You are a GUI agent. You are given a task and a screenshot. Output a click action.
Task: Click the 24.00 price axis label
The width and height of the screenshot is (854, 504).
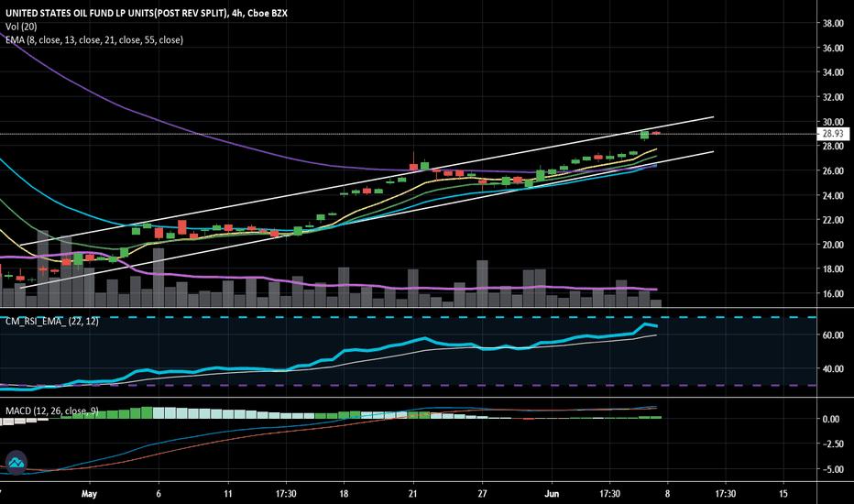(x=833, y=195)
